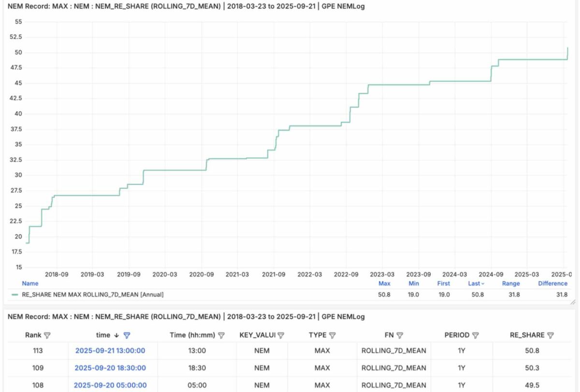Click the green legend series color swatch
Viewport: 580px width, 392px height.
click(x=15, y=294)
